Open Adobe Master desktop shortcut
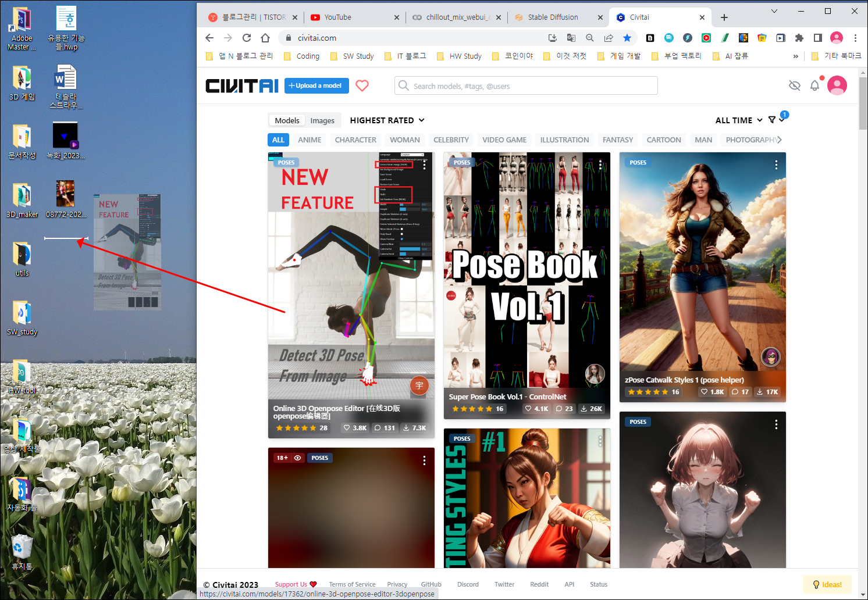 [22, 29]
